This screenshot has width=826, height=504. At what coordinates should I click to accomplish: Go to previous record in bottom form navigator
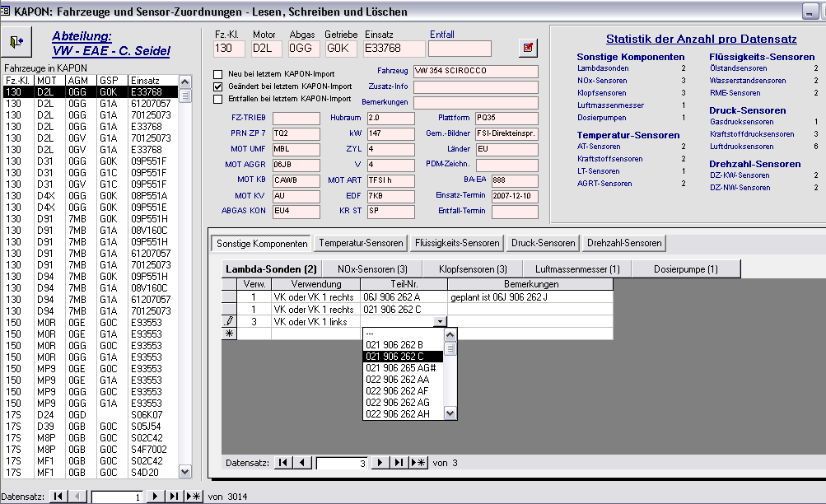(x=77, y=496)
